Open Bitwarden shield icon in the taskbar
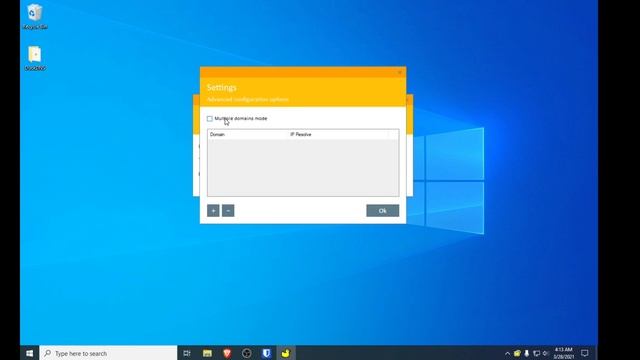Image resolution: width=640 pixels, height=360 pixels. coord(266,353)
